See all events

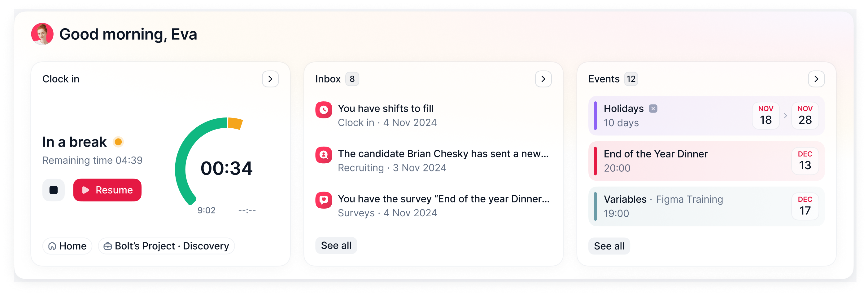tap(609, 246)
